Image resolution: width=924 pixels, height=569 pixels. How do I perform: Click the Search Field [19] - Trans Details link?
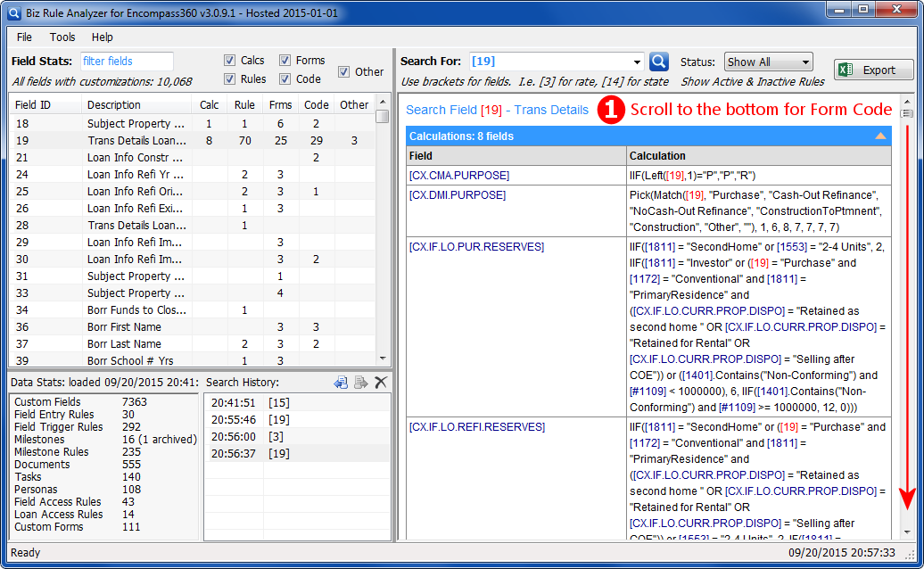coord(498,111)
